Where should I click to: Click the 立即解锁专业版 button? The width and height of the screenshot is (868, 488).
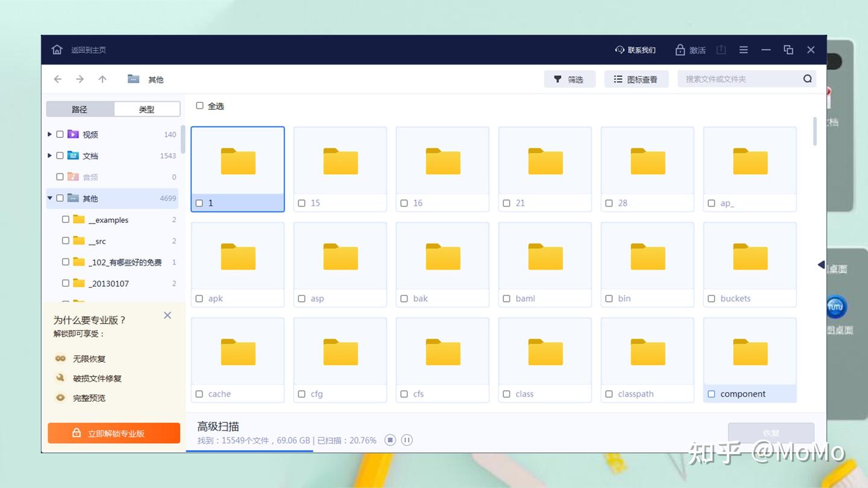tap(114, 433)
